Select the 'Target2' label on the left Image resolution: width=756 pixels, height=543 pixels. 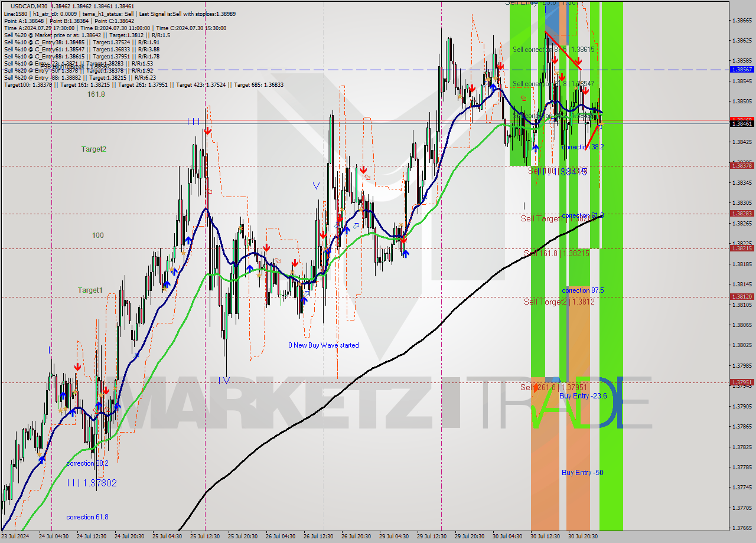(x=94, y=149)
